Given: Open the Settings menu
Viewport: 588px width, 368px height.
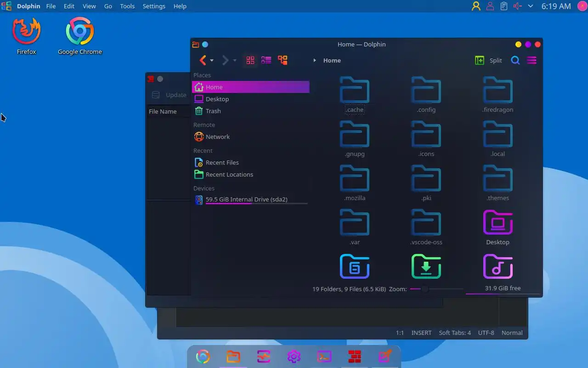Looking at the screenshot, I should 154,6.
